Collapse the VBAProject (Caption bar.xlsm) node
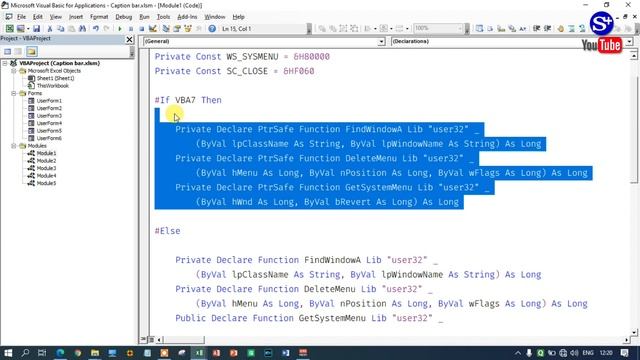The width and height of the screenshot is (640, 360). (x=5, y=63)
